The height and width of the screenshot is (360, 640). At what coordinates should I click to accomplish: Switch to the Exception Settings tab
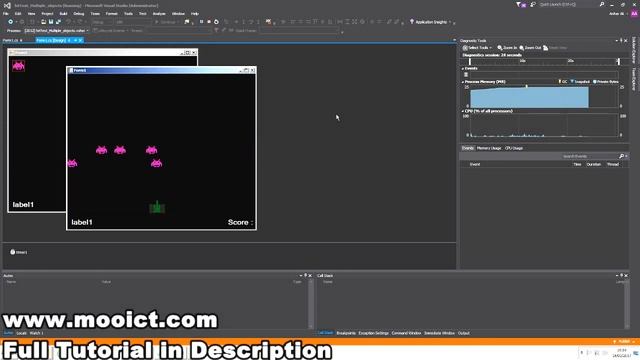click(x=373, y=333)
